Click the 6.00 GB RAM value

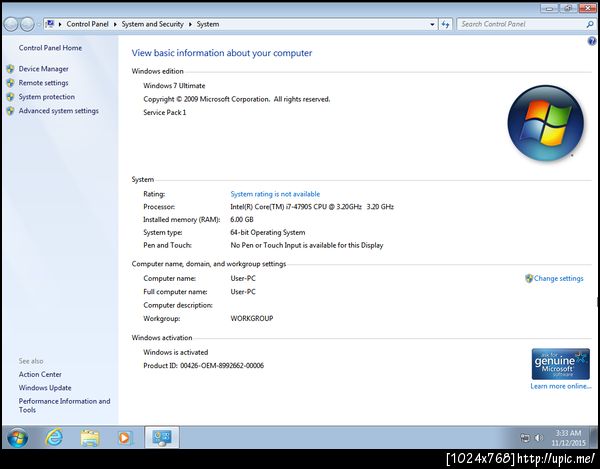[x=242, y=220]
